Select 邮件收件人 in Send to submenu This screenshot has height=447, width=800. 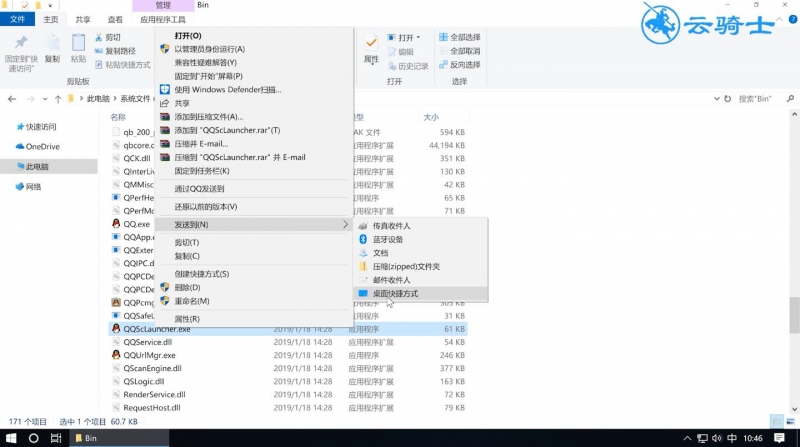point(420,280)
